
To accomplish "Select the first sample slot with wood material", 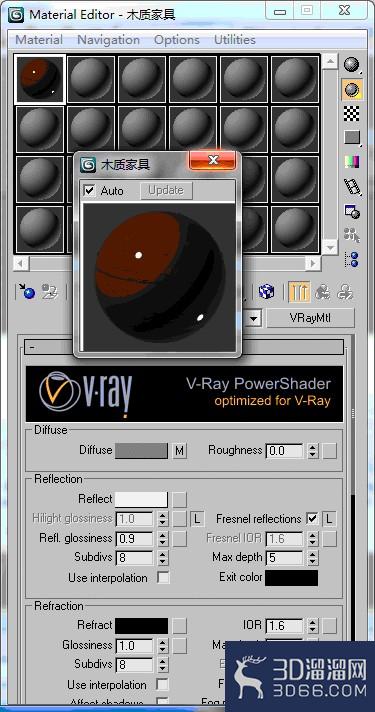I will [x=41, y=78].
